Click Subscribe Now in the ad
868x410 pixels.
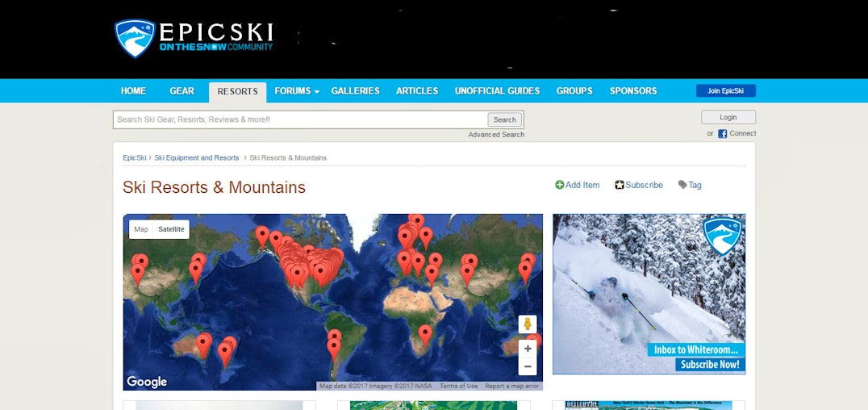point(710,365)
